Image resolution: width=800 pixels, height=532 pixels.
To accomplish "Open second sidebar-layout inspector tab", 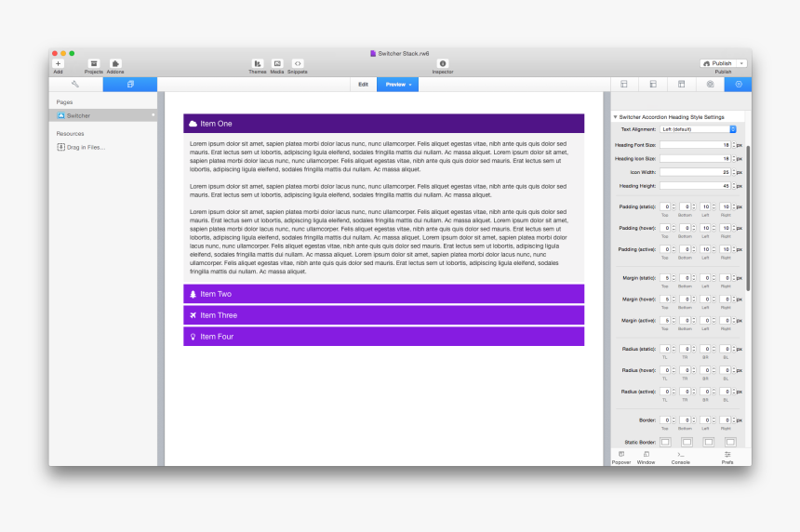I will pyautogui.click(x=653, y=84).
